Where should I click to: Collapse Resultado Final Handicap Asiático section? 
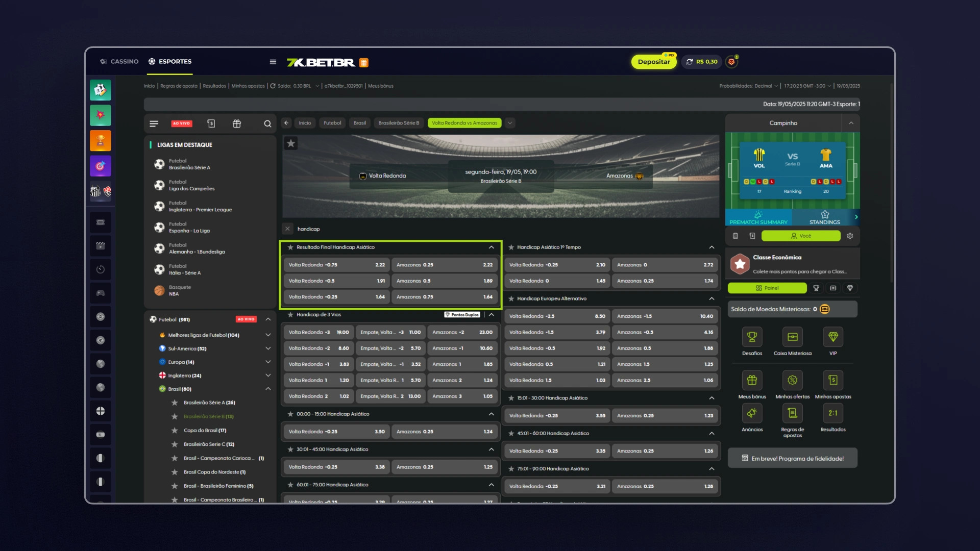pos(492,247)
